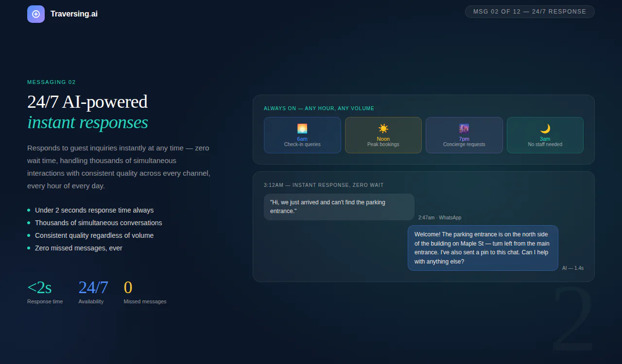Image resolution: width=622 pixels, height=364 pixels.
Task: Click the MESSAGING 02 section label
Action: pyautogui.click(x=52, y=83)
